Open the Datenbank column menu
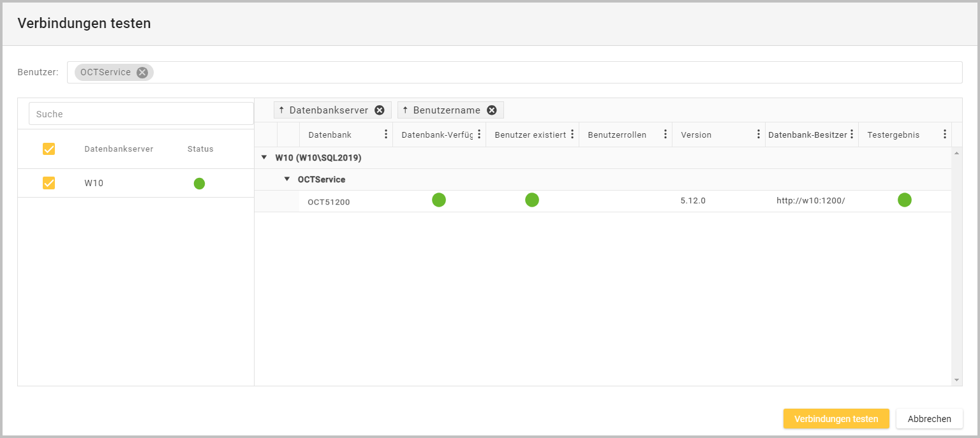This screenshot has width=980, height=438. pyautogui.click(x=386, y=135)
